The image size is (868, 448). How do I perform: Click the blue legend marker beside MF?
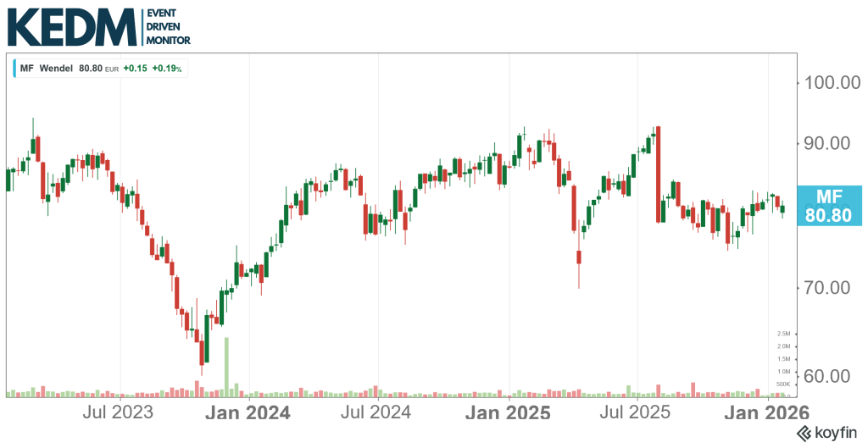pos(14,68)
